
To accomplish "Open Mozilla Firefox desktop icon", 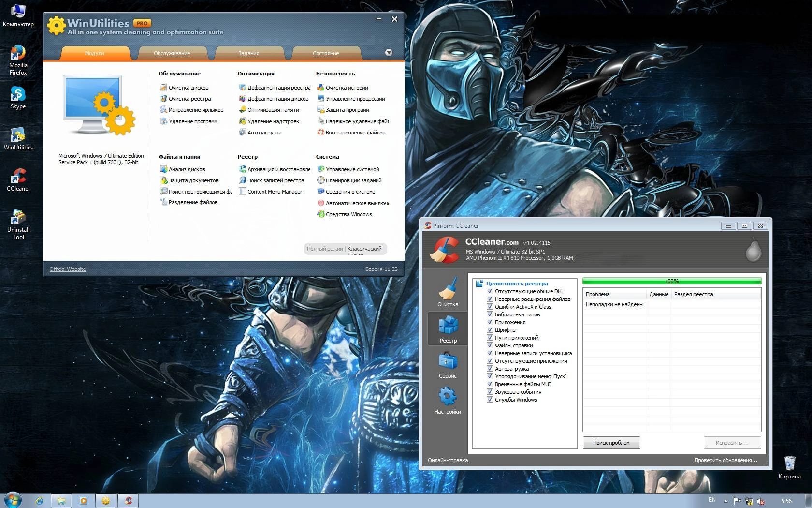I will click(18, 60).
